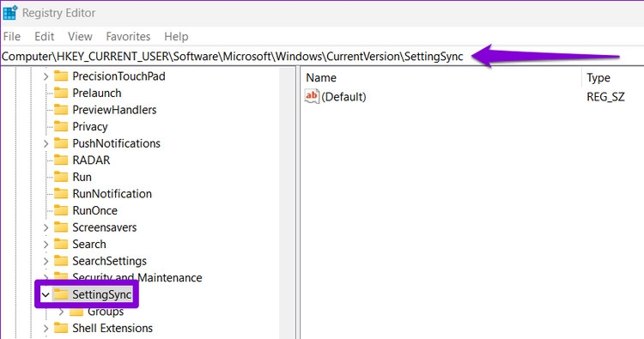The height and width of the screenshot is (339, 644).
Task: Click the Registry Editor app icon
Action: click(9, 13)
